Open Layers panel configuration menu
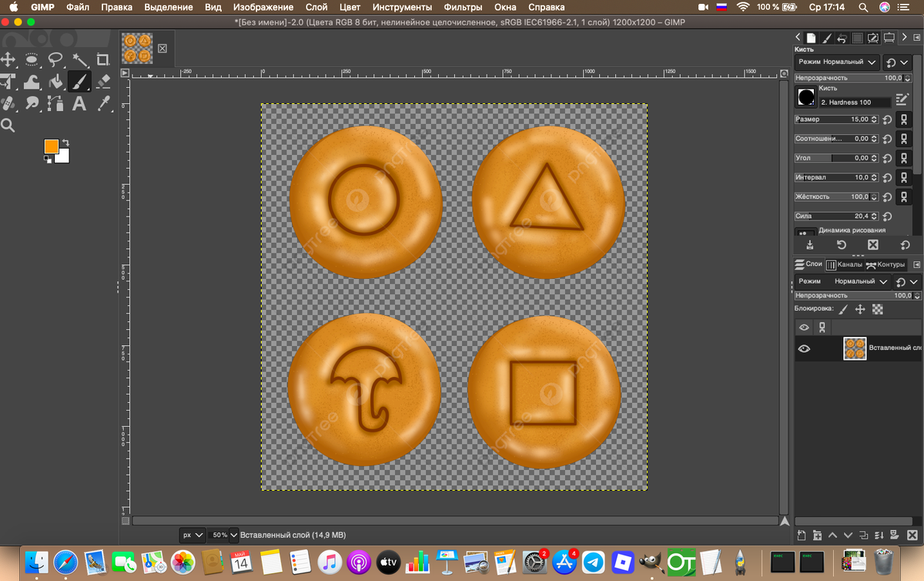This screenshot has height=581, width=924. point(916,264)
